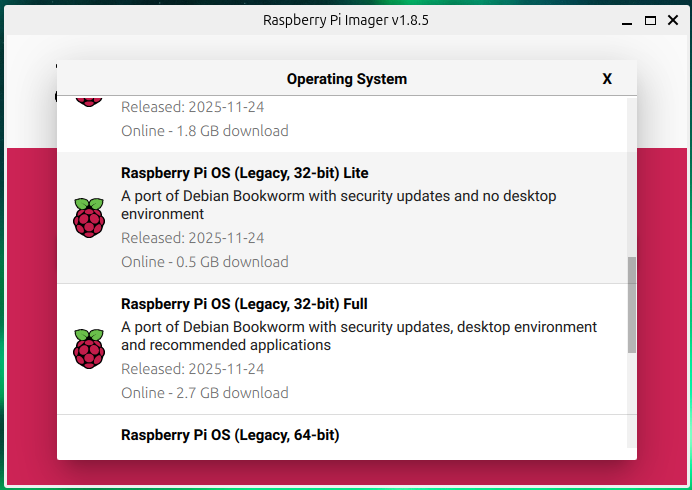This screenshot has height=490, width=692.
Task: Close the Operating System dialog with X
Action: 607,79
